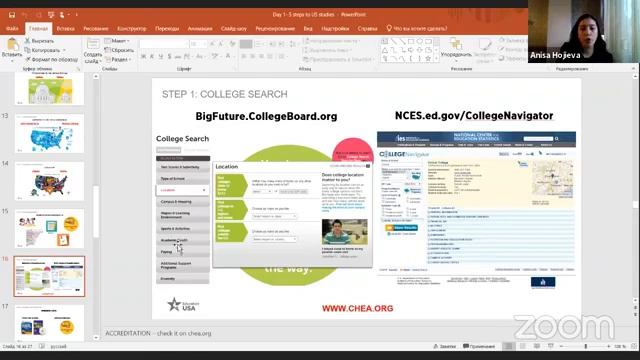Click NCES.ed.gov/CollegeNavigator heading on slide

(474, 116)
